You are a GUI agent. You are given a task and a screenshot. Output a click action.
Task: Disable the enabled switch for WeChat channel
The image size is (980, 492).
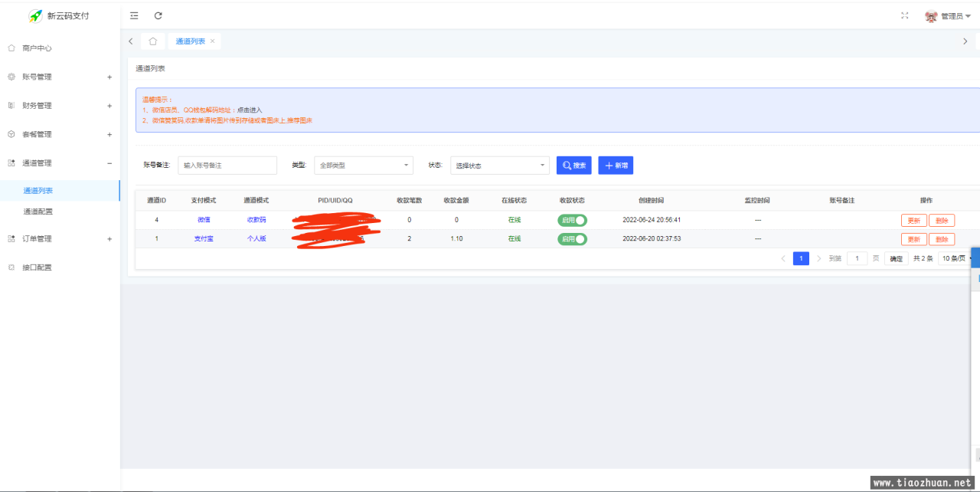572,220
